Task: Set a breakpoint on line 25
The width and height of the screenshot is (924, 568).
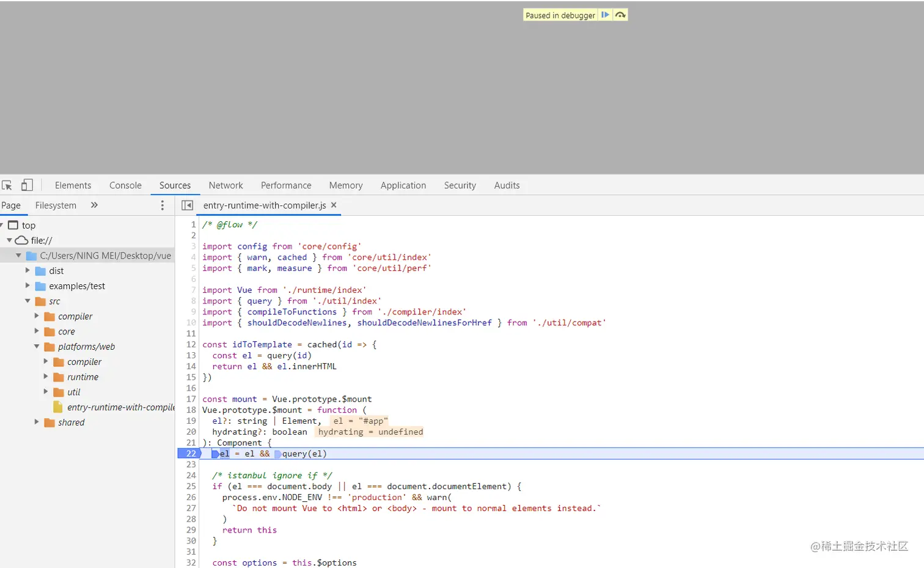Action: pyautogui.click(x=191, y=486)
